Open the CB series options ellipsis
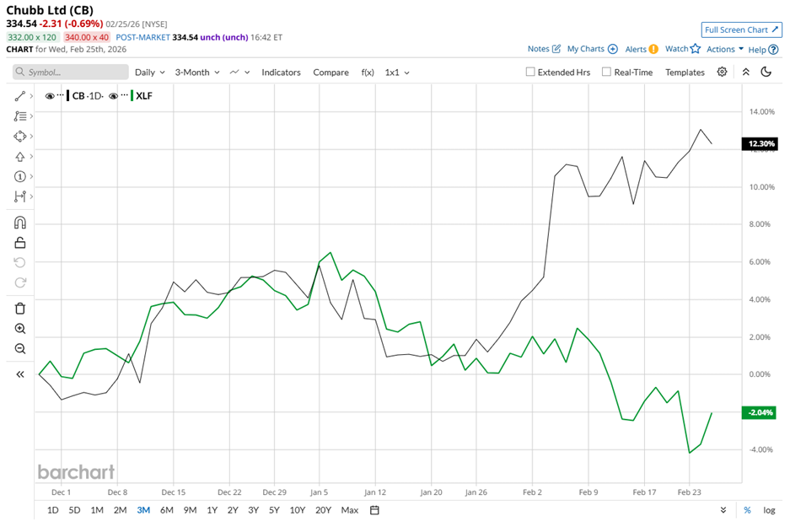 61,94
